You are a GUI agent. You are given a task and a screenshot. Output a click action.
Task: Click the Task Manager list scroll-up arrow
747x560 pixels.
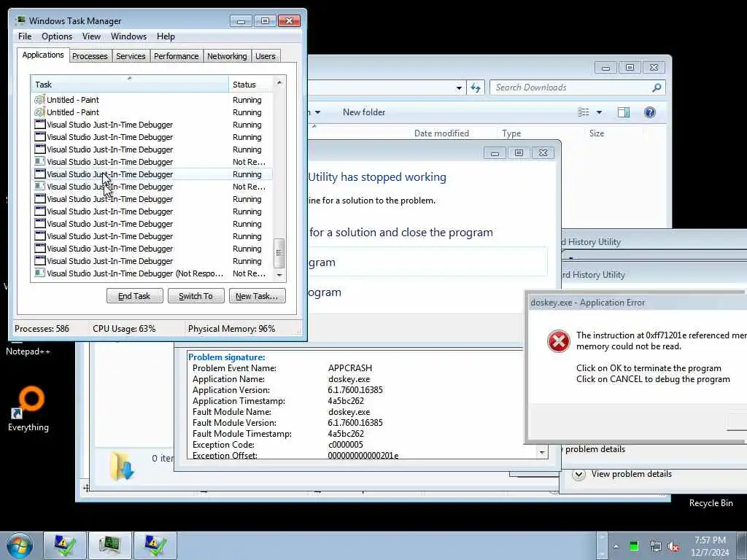pyautogui.click(x=279, y=83)
